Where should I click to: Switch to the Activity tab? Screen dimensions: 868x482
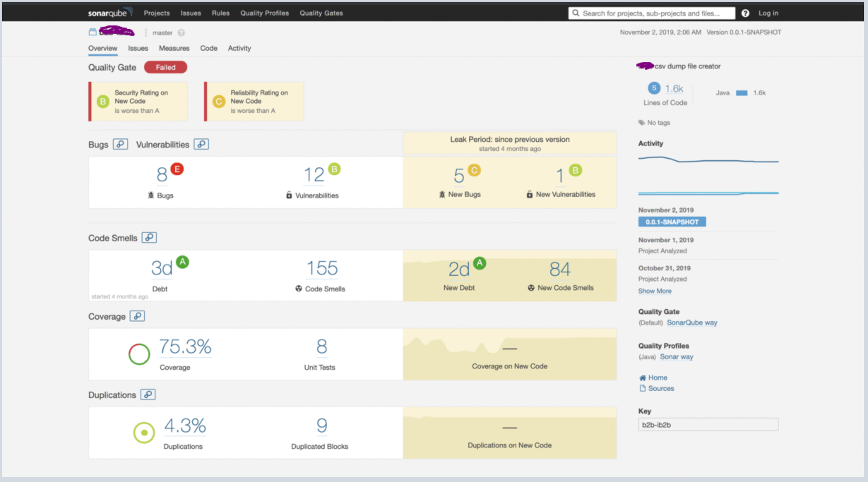tap(239, 48)
